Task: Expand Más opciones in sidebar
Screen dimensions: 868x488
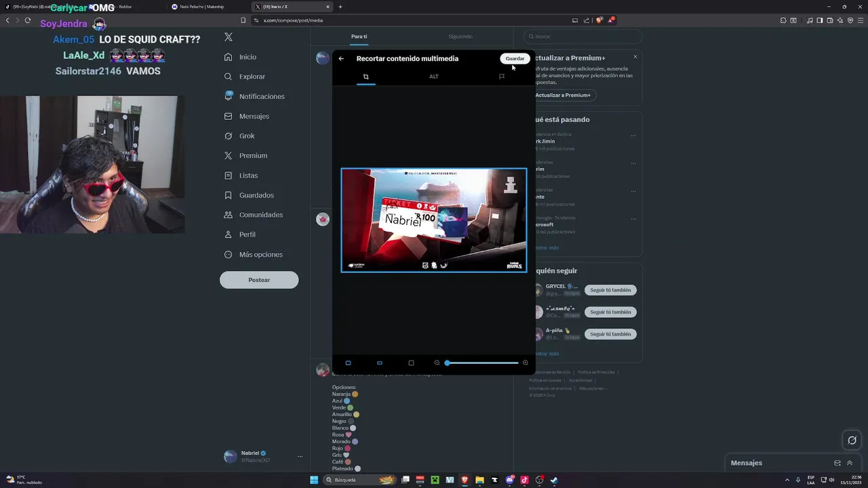Action: [254, 254]
